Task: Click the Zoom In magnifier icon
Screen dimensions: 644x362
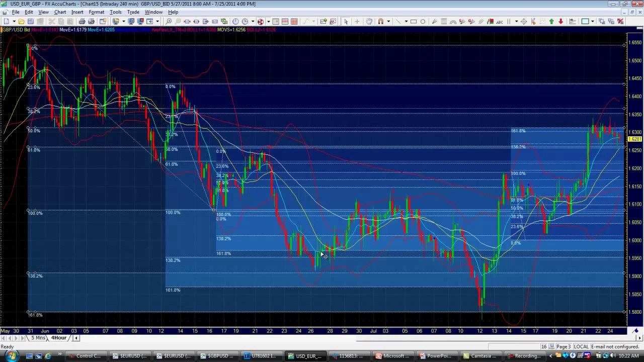Action: click(x=169, y=21)
